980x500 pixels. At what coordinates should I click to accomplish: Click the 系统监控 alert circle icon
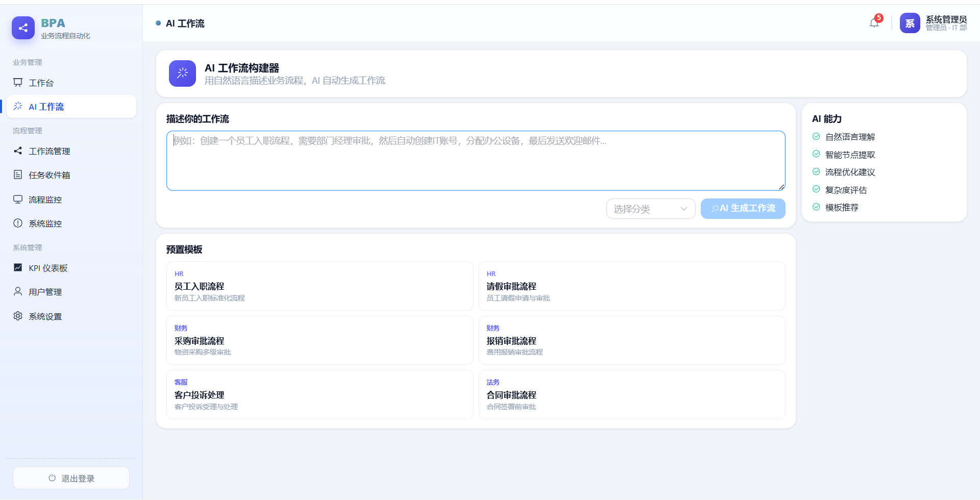click(x=18, y=223)
